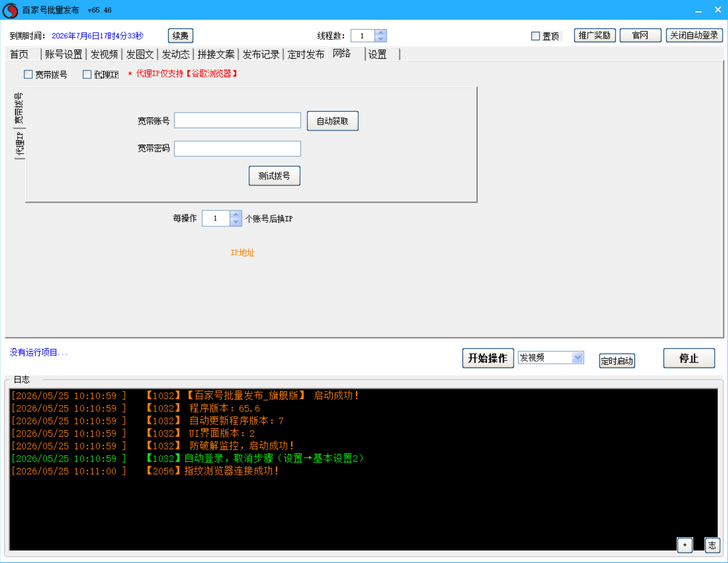Screen dimensions: 728x563
Task: Enable the 代理IP checkbox
Action: tap(87, 75)
